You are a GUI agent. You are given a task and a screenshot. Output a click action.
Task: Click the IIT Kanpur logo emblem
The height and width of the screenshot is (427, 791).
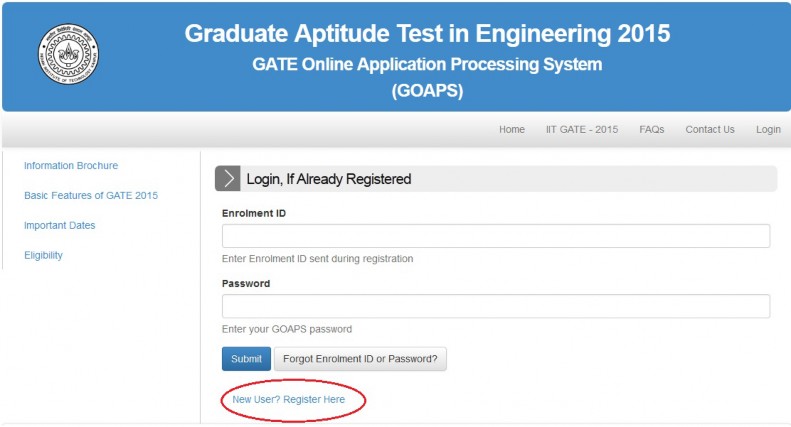(x=68, y=54)
